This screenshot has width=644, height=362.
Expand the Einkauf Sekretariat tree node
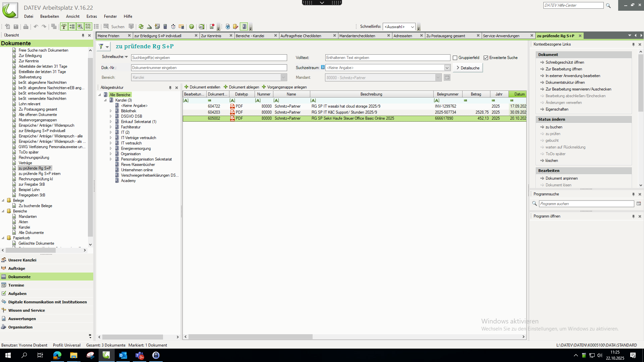(111, 122)
